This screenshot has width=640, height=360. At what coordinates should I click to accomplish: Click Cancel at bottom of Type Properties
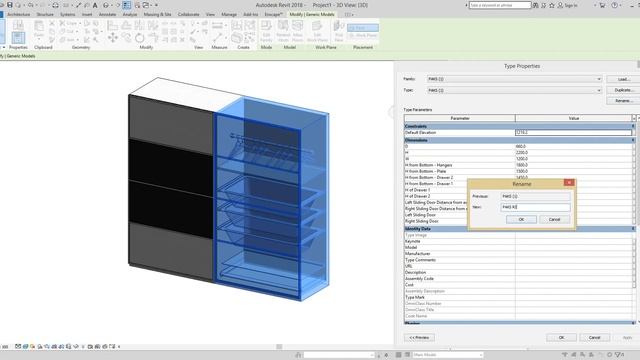[x=595, y=338]
